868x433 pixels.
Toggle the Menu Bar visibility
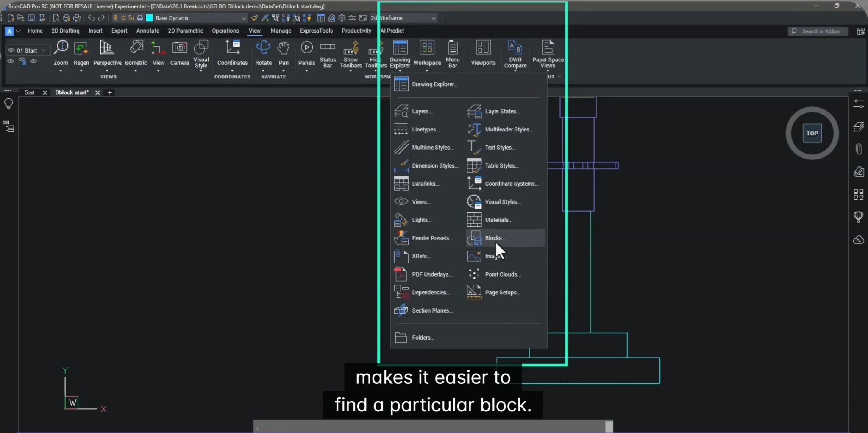point(453,54)
